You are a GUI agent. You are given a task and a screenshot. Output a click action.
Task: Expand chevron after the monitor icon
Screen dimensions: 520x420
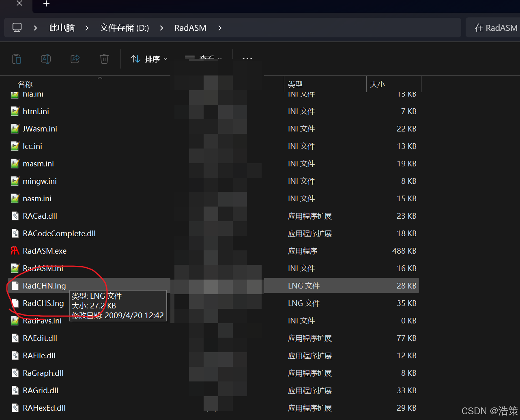pos(35,28)
